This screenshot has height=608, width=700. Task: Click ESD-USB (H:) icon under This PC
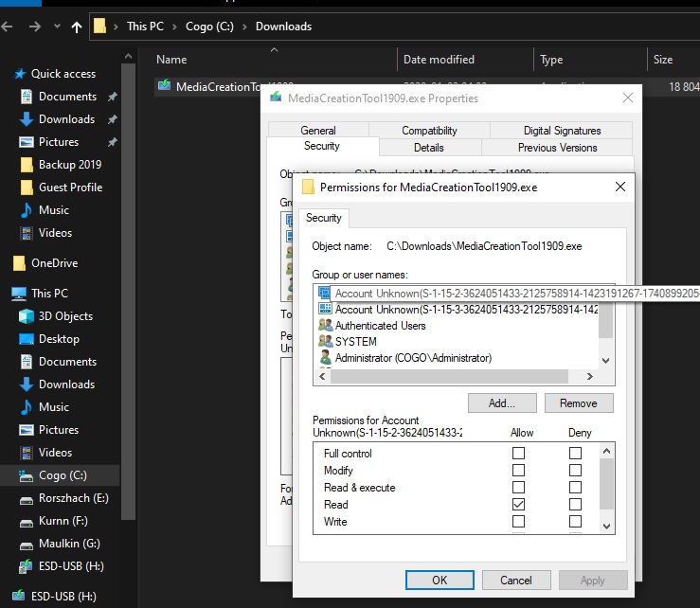click(x=26, y=566)
